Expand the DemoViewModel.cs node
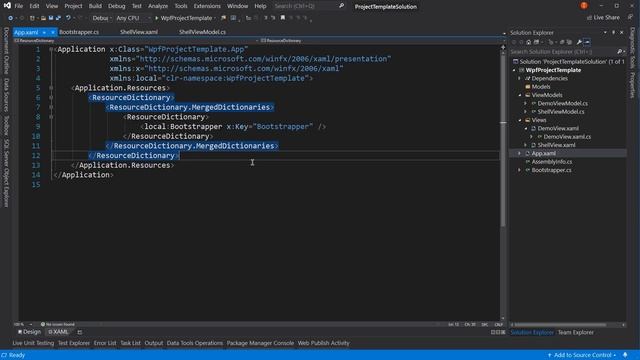Image resolution: width=640 pixels, height=360 pixels. point(526,103)
